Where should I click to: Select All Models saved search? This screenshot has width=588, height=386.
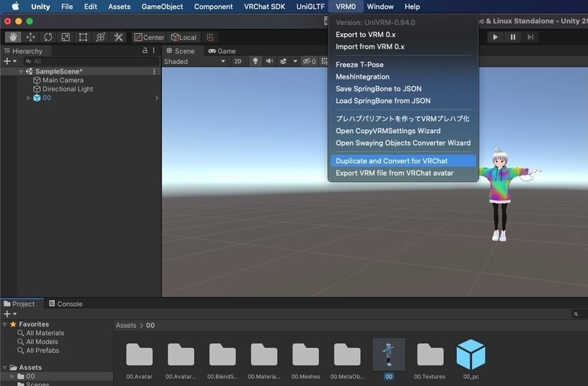click(x=38, y=342)
